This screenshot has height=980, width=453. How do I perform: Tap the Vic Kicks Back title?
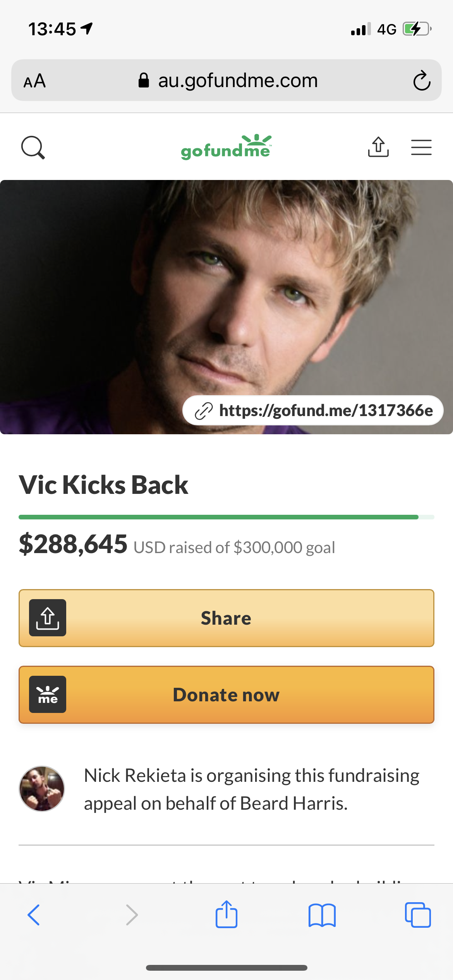(103, 485)
